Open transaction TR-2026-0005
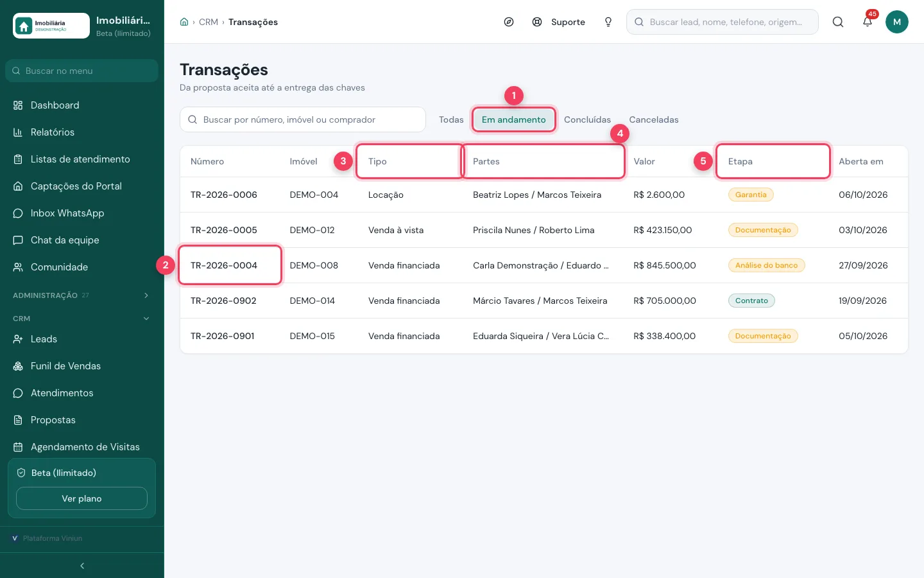Image resolution: width=924 pixels, height=578 pixels. [x=224, y=230]
